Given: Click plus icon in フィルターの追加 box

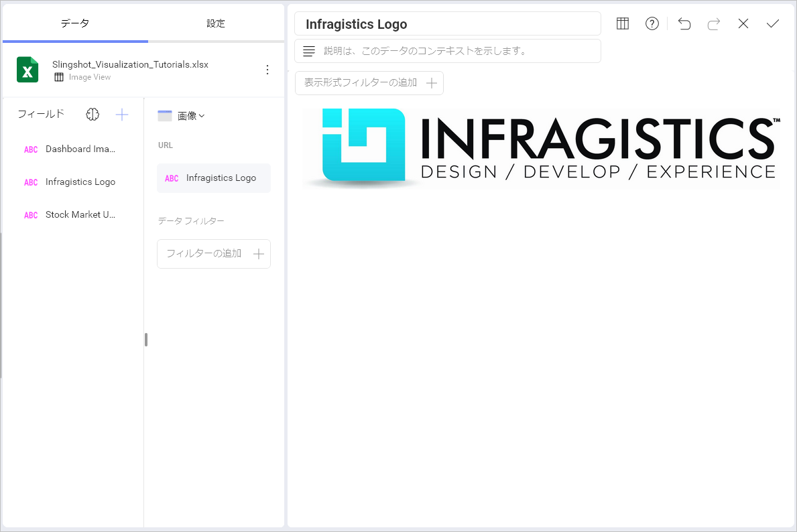Looking at the screenshot, I should 259,254.
